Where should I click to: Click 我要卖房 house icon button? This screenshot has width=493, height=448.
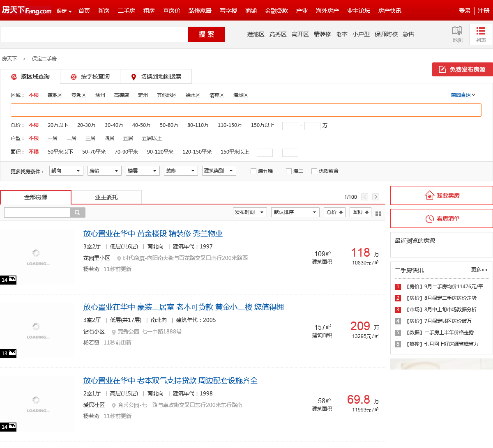pos(442,195)
